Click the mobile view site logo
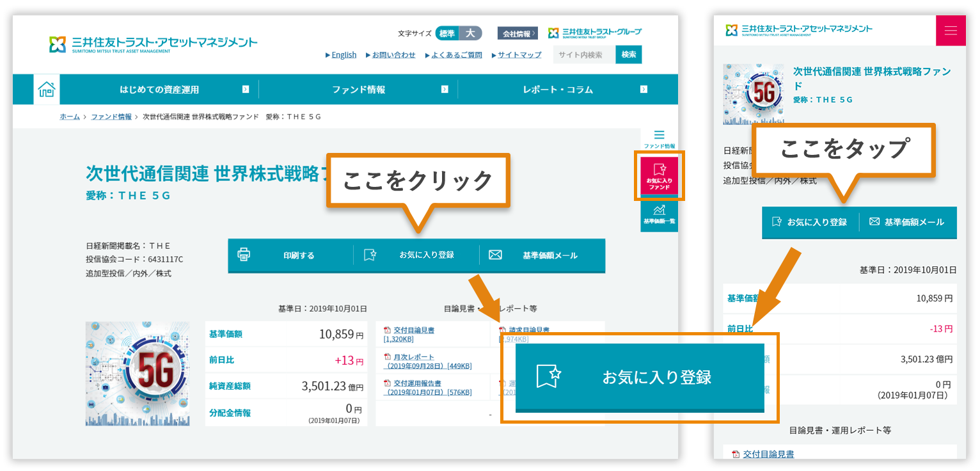 coord(799,30)
